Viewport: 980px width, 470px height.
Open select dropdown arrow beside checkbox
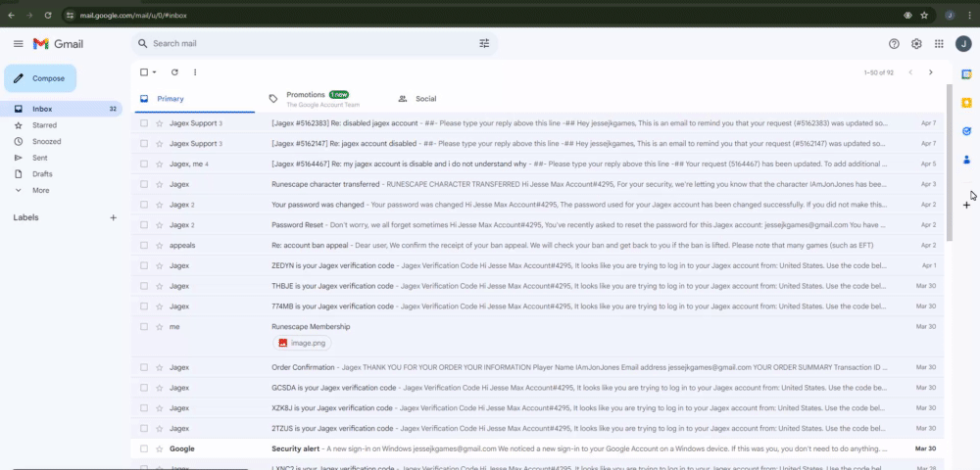[155, 72]
